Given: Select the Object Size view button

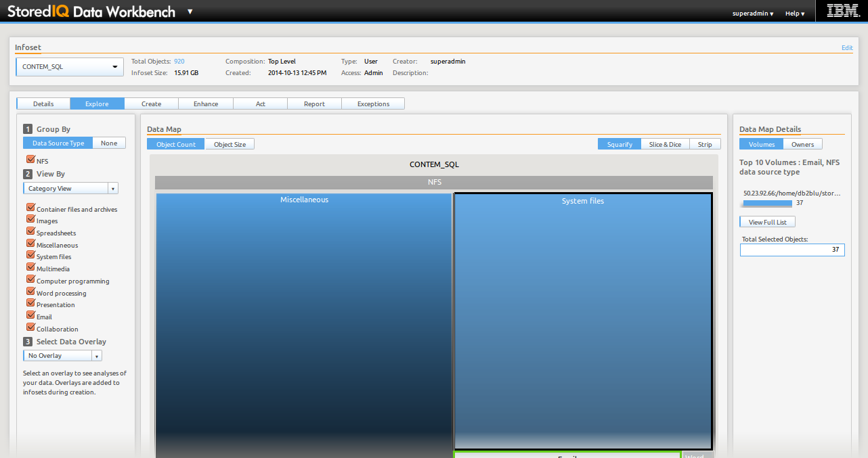Looking at the screenshot, I should tap(230, 144).
